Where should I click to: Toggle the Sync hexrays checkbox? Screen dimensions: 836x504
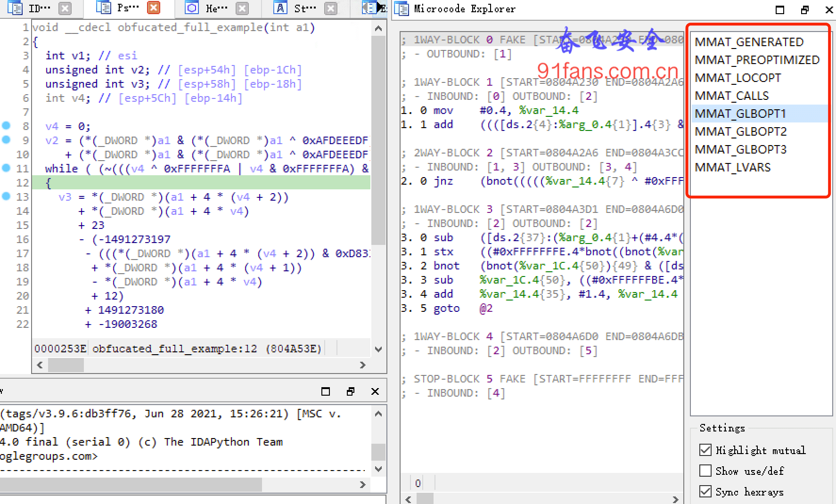(x=705, y=491)
